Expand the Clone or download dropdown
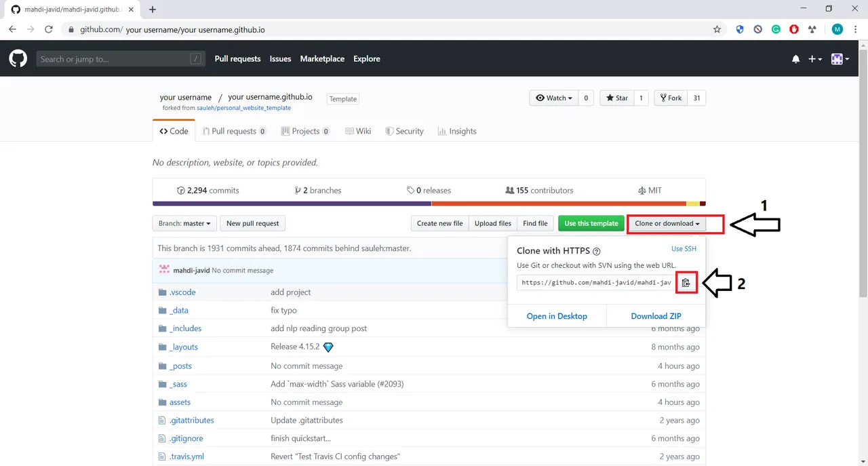868x466 pixels. 667,223
